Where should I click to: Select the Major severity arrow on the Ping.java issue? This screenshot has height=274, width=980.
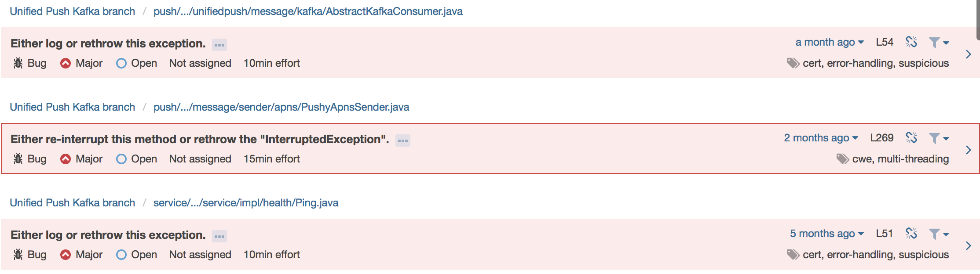[x=66, y=254]
